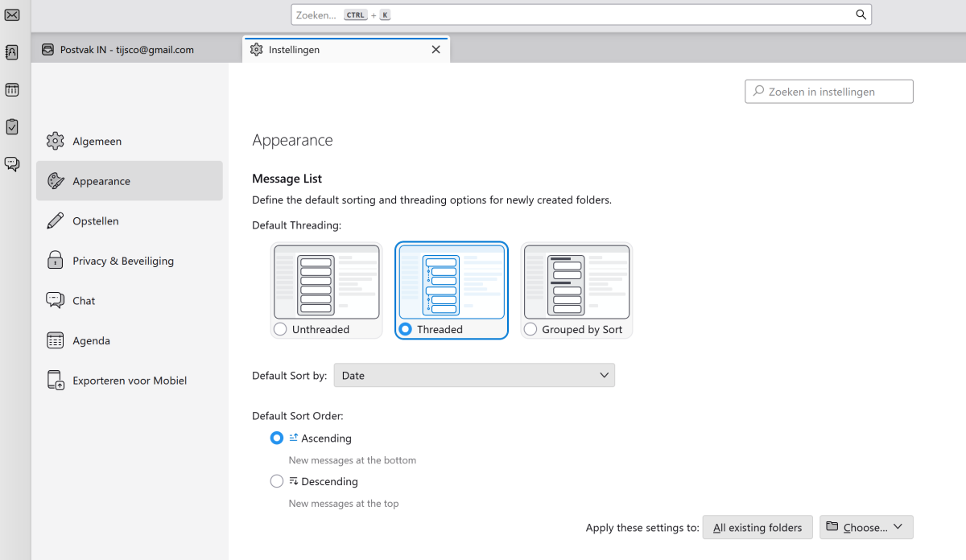Expand the Default Sort by dropdown
This screenshot has height=560, width=966.
(x=474, y=375)
